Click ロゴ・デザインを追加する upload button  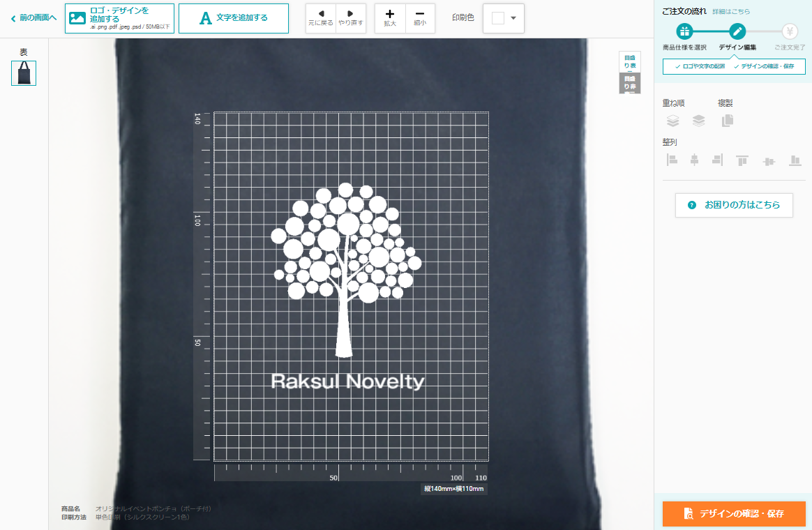[x=119, y=19]
